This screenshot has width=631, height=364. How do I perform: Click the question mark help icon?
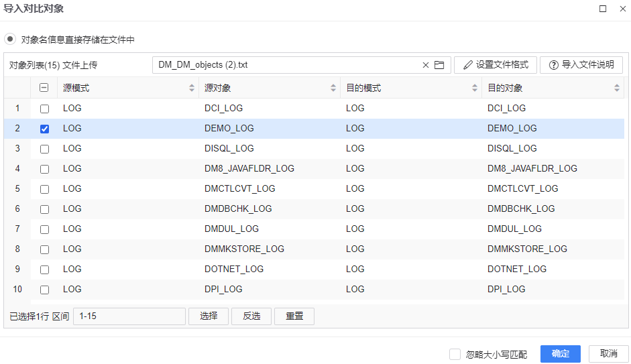[554, 65]
